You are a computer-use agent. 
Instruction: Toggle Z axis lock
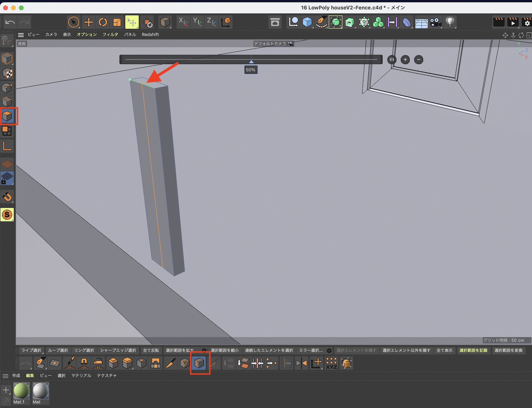[x=211, y=22]
